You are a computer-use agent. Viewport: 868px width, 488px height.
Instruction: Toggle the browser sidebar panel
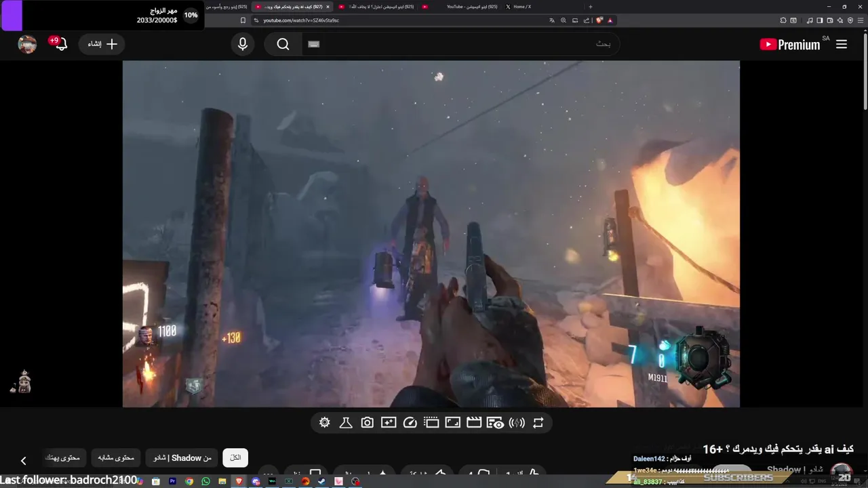[x=819, y=20]
